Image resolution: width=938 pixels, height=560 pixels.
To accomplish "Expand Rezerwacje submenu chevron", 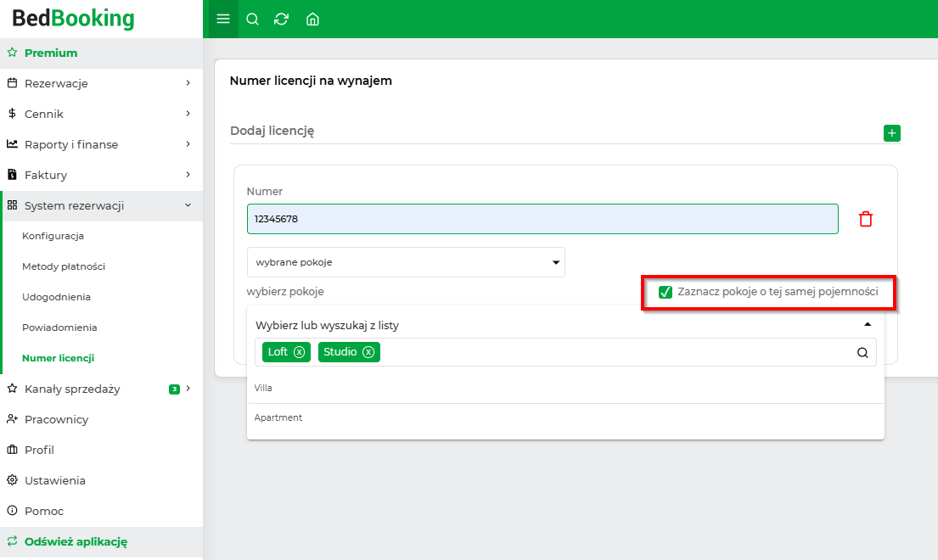I will [188, 83].
